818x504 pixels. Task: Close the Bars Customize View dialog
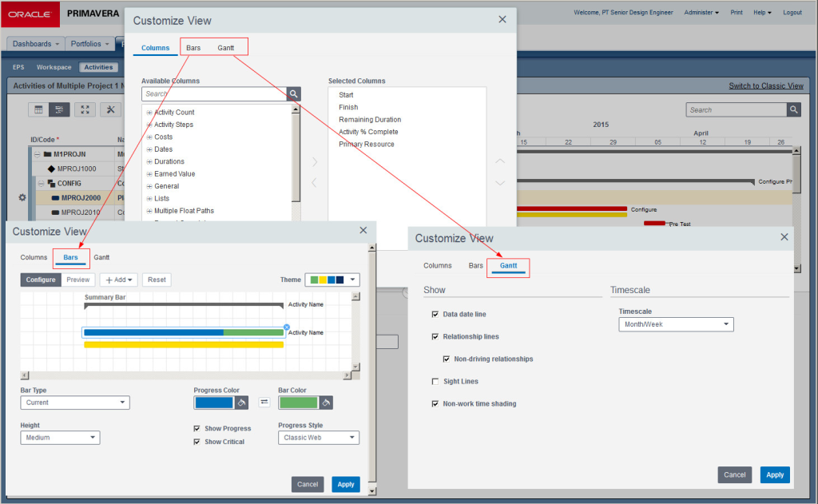pyautogui.click(x=363, y=230)
